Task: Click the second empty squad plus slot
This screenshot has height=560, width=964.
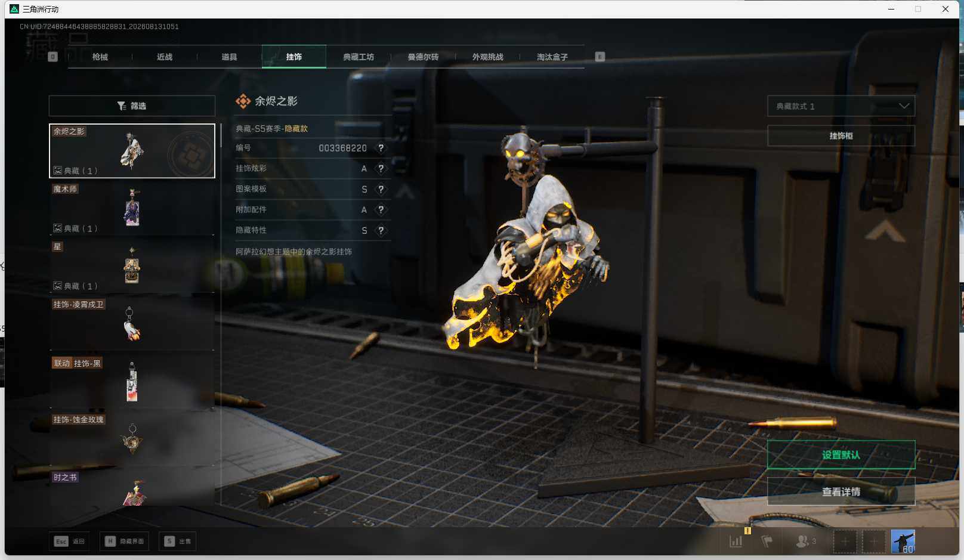Action: [x=873, y=542]
